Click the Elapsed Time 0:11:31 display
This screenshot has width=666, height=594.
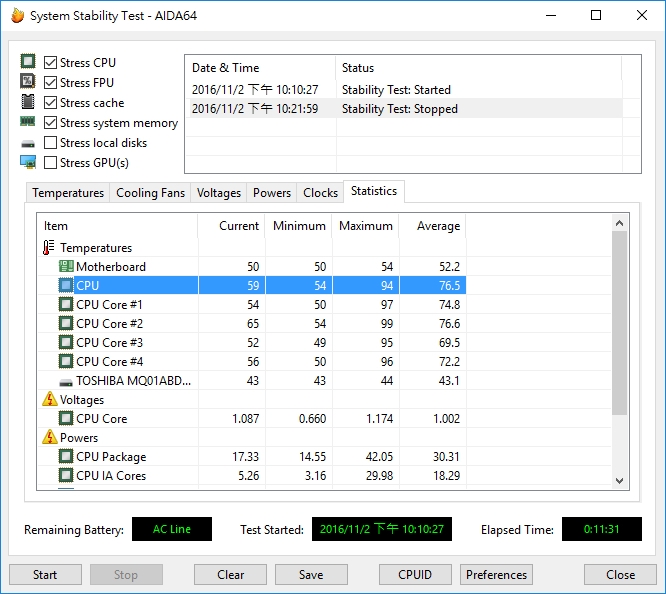[x=601, y=529]
